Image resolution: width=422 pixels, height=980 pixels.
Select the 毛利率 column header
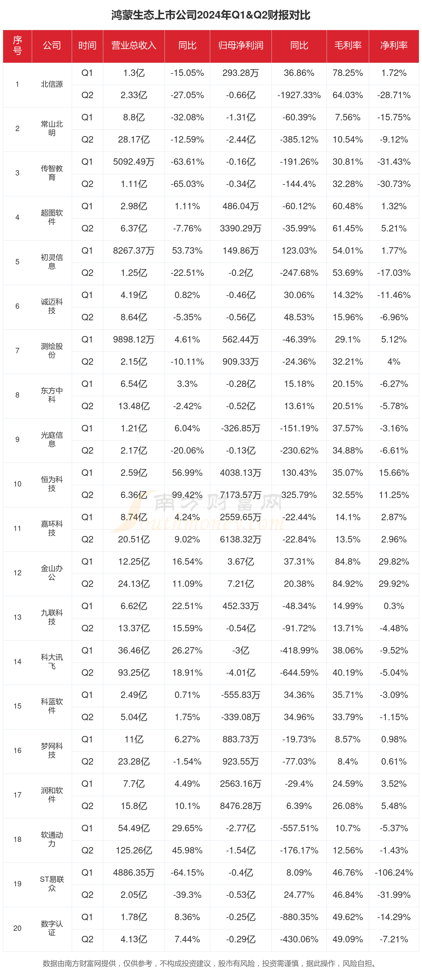(x=347, y=46)
